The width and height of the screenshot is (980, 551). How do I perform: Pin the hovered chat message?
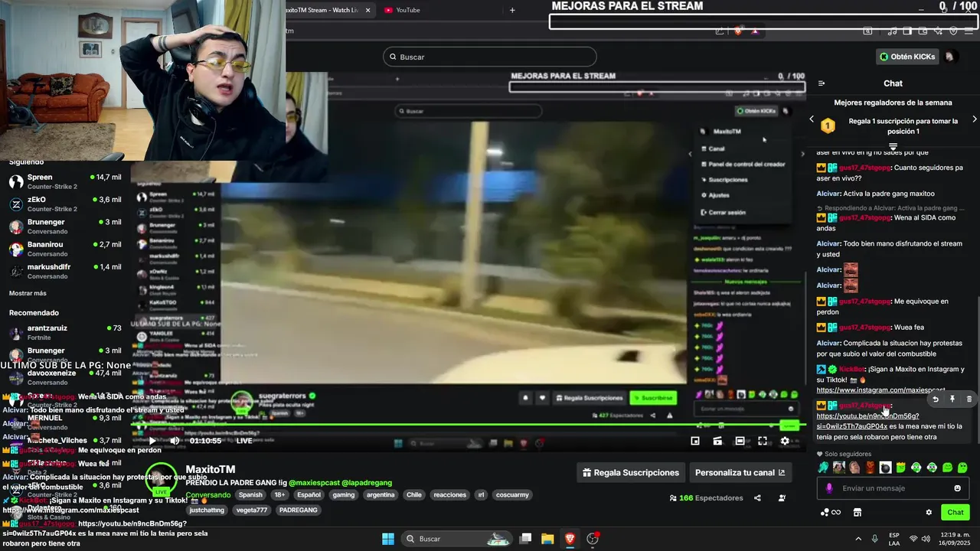(x=952, y=399)
